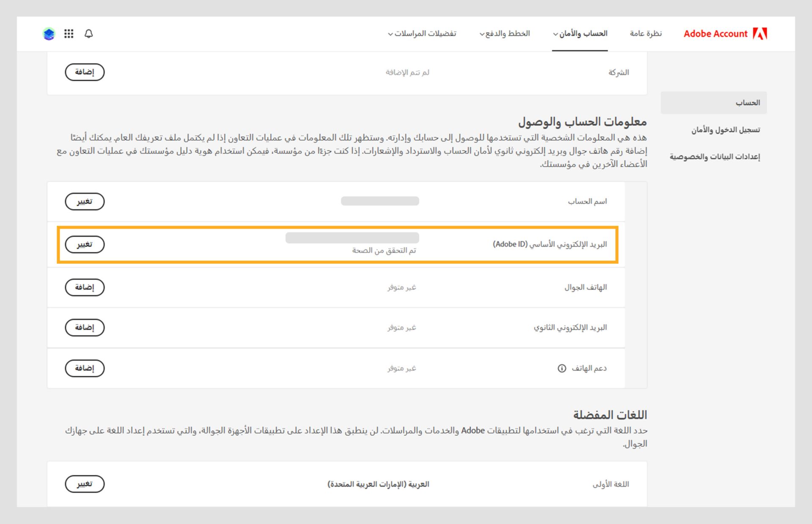
Task: Open the نظرة عامة tab
Action: pyautogui.click(x=645, y=34)
